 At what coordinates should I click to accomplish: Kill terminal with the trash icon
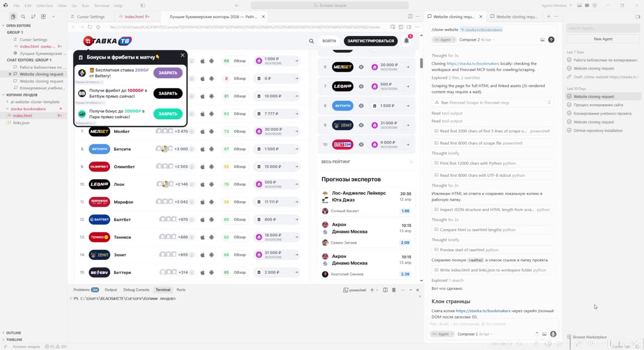pyautogui.click(x=394, y=290)
